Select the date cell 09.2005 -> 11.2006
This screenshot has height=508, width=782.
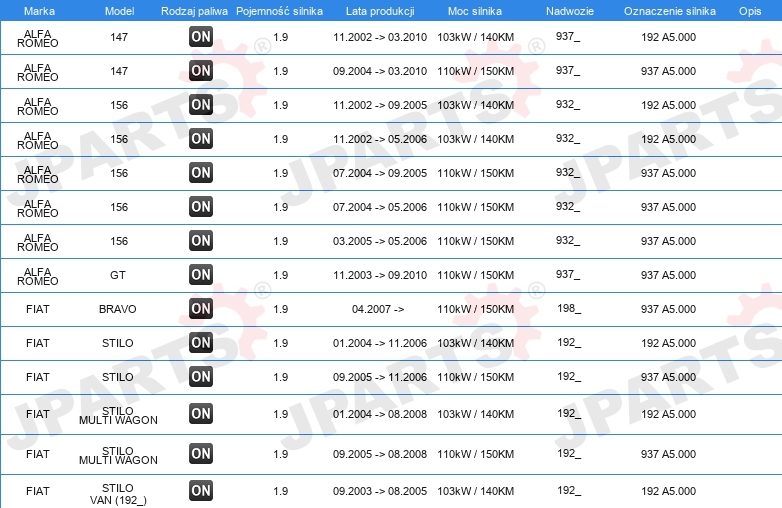coord(380,377)
